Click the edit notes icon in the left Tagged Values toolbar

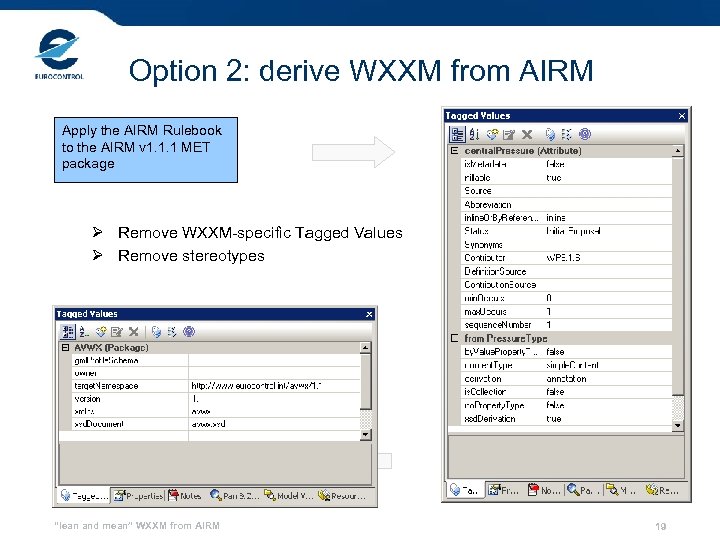coord(117,332)
